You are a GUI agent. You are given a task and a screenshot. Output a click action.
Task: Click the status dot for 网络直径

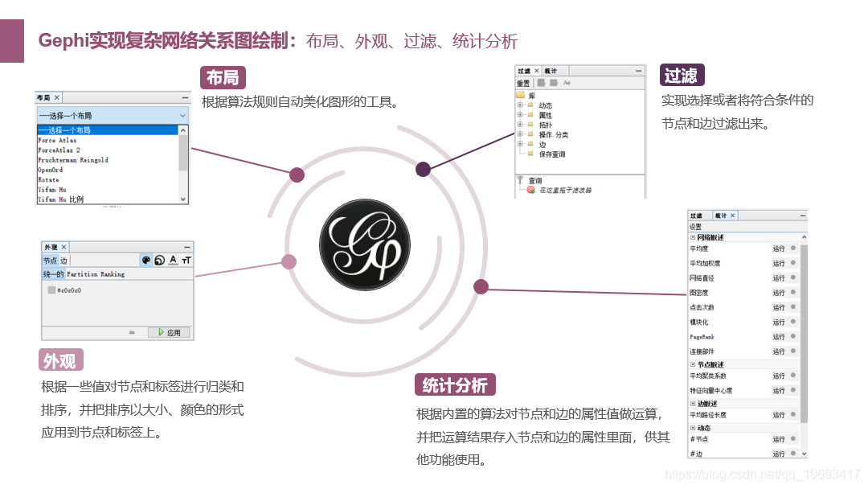click(x=793, y=277)
